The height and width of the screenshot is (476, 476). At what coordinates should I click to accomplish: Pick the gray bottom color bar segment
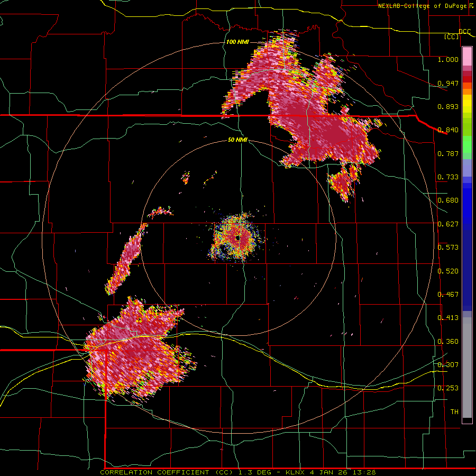467,368
